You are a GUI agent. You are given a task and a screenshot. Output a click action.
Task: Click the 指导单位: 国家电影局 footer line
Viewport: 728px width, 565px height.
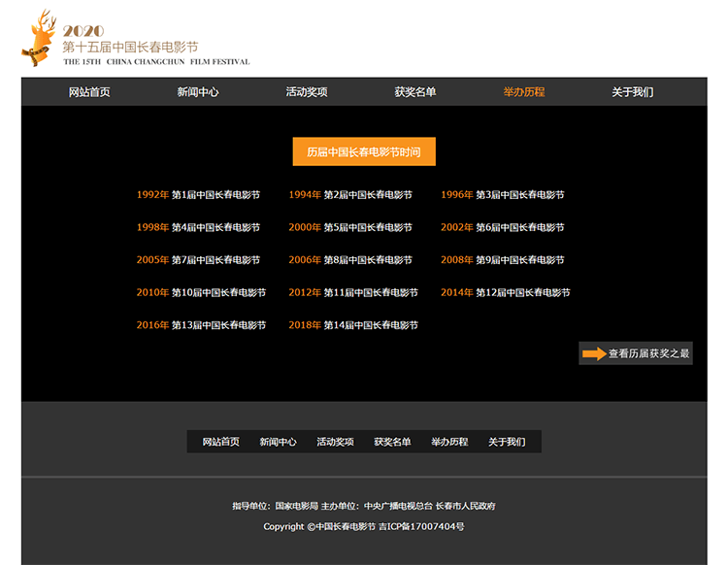point(364,506)
